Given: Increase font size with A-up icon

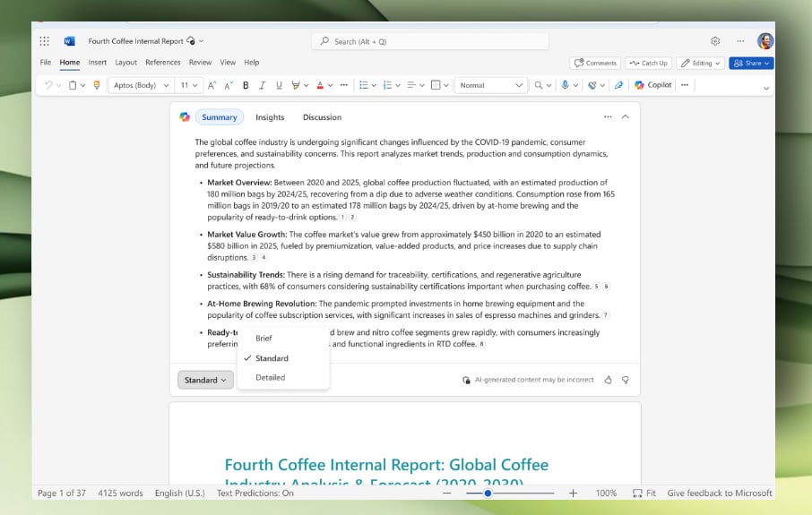Looking at the screenshot, I should pyautogui.click(x=212, y=85).
